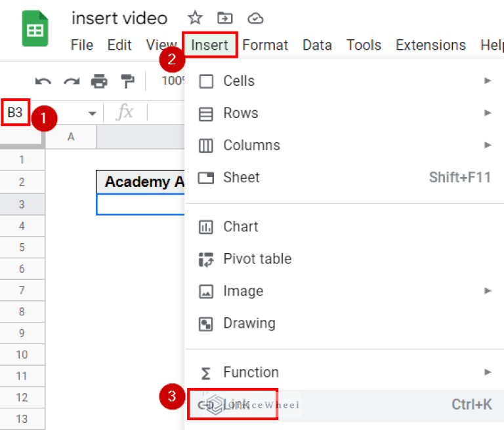Select row 13 header
Viewport: 504px width, 430px height.
pos(22,419)
